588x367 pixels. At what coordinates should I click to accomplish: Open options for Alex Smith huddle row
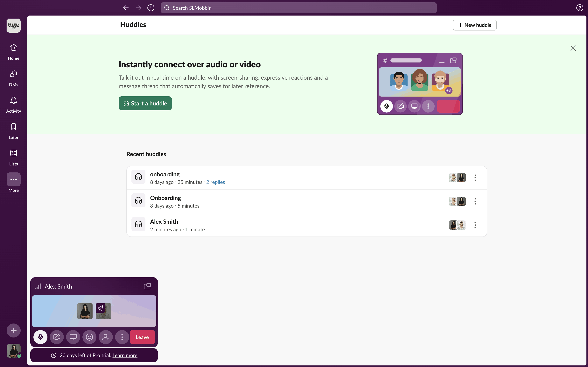[475, 225]
